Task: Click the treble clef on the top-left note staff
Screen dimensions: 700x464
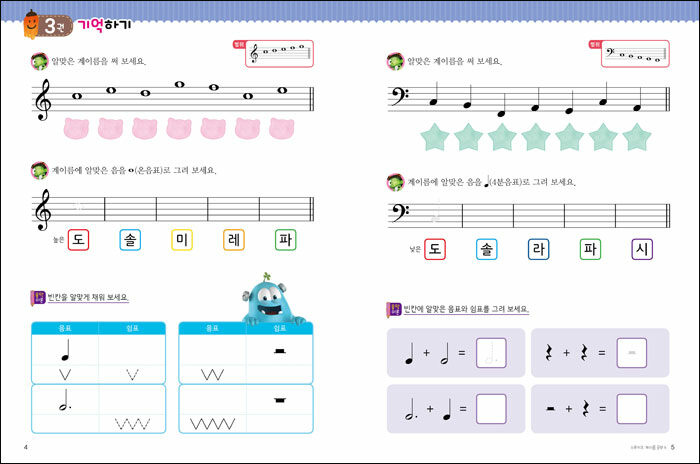Action: pyautogui.click(x=43, y=100)
